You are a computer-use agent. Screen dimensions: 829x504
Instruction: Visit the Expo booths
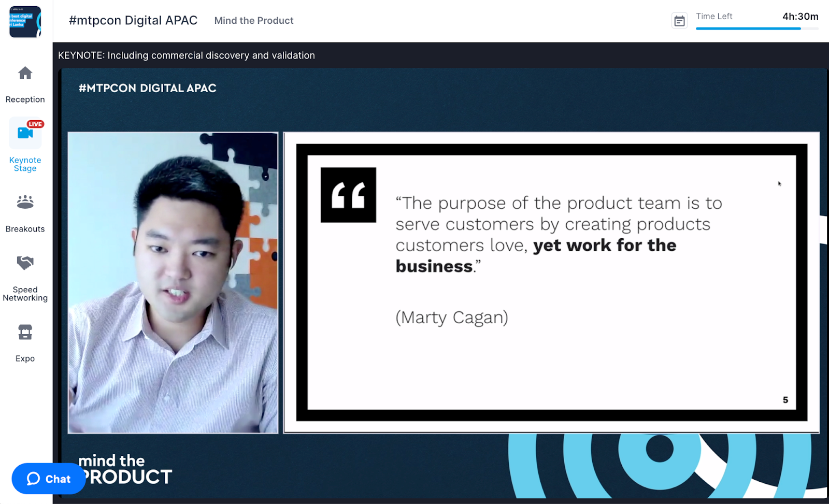(x=25, y=343)
